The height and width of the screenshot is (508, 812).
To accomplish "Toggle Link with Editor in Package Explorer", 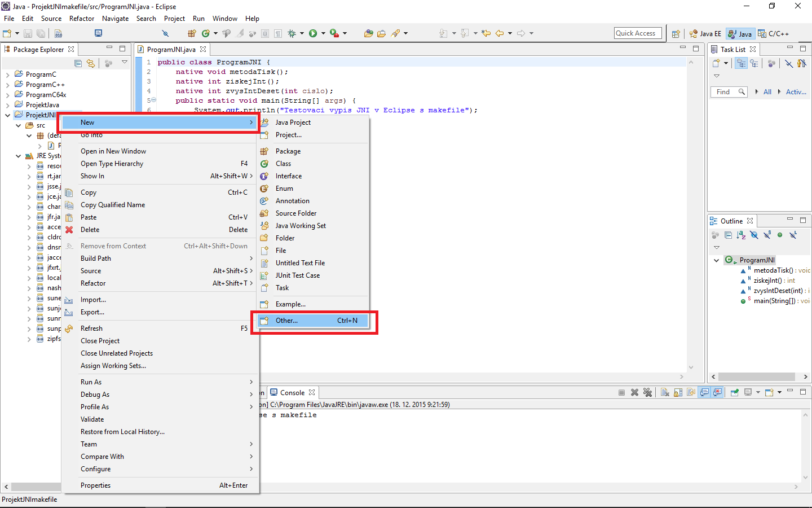I will tap(91, 63).
